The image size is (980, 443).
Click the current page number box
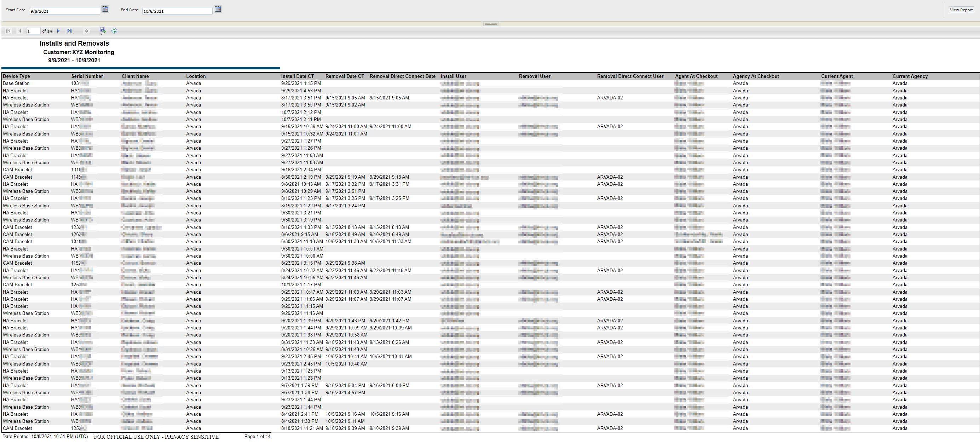(33, 31)
